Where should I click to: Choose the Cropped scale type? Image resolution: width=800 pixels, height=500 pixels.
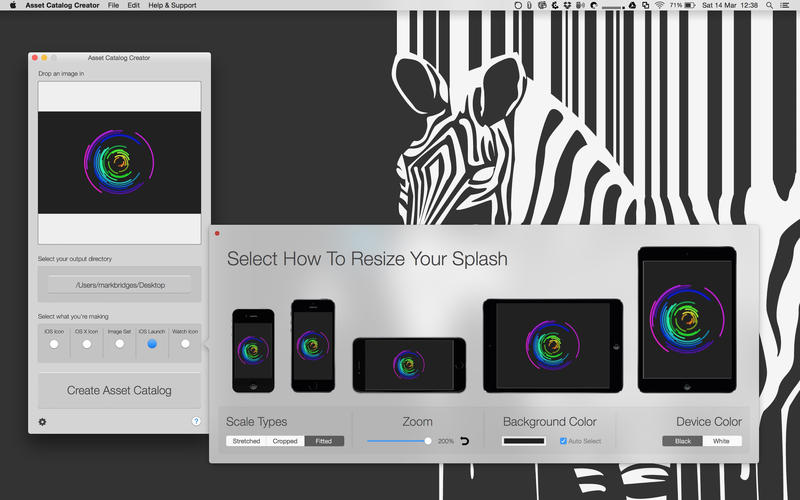(x=285, y=441)
